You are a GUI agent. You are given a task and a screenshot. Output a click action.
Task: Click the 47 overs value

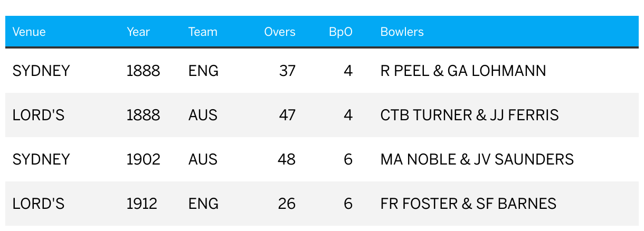tap(287, 115)
